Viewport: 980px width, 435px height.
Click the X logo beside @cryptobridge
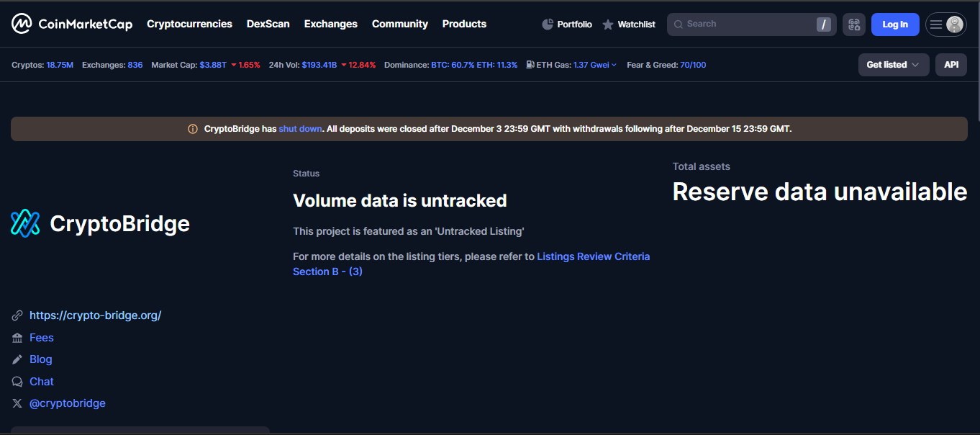pyautogui.click(x=17, y=403)
